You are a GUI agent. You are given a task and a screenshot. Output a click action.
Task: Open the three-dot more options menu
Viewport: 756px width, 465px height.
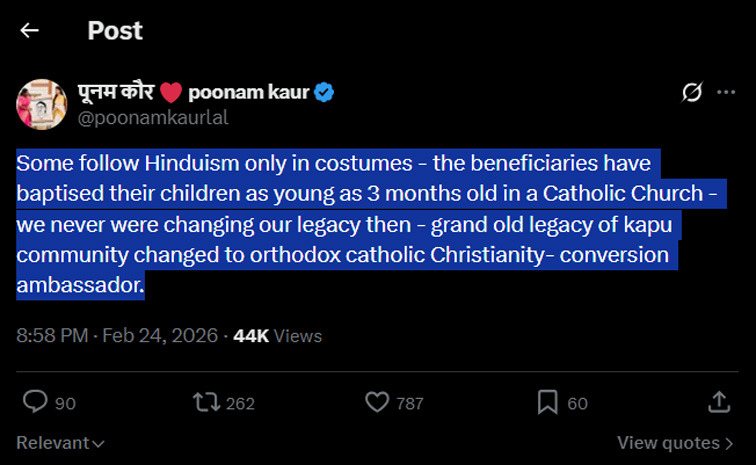[x=727, y=93]
